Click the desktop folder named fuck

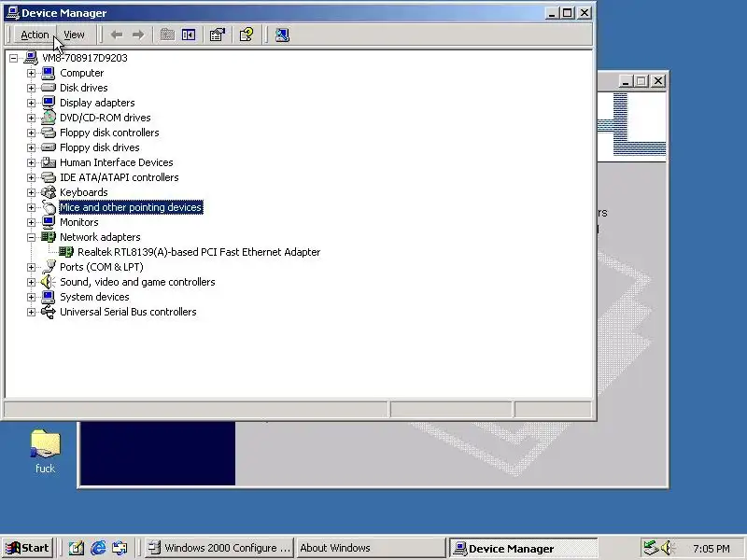45,452
